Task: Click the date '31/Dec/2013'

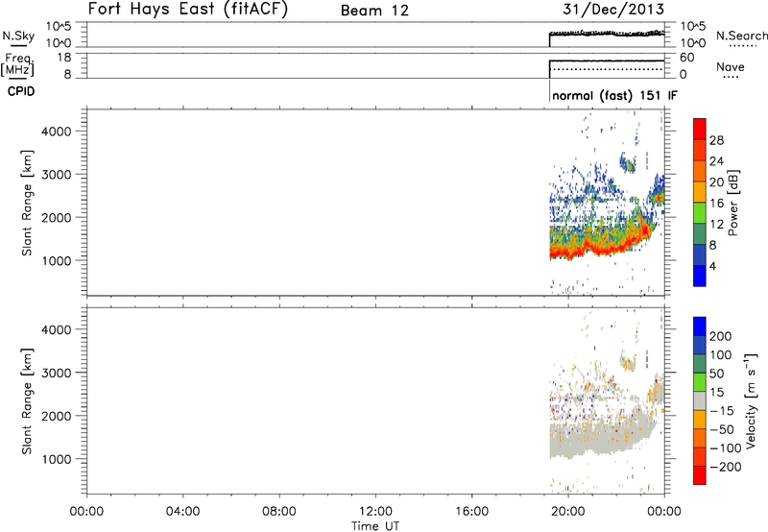Action: coord(613,9)
